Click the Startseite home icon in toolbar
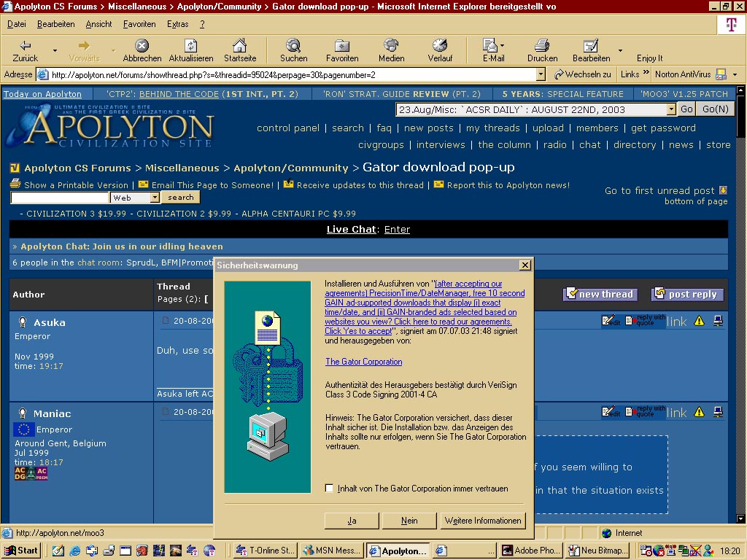Screen dimensions: 747x560 click(x=239, y=46)
